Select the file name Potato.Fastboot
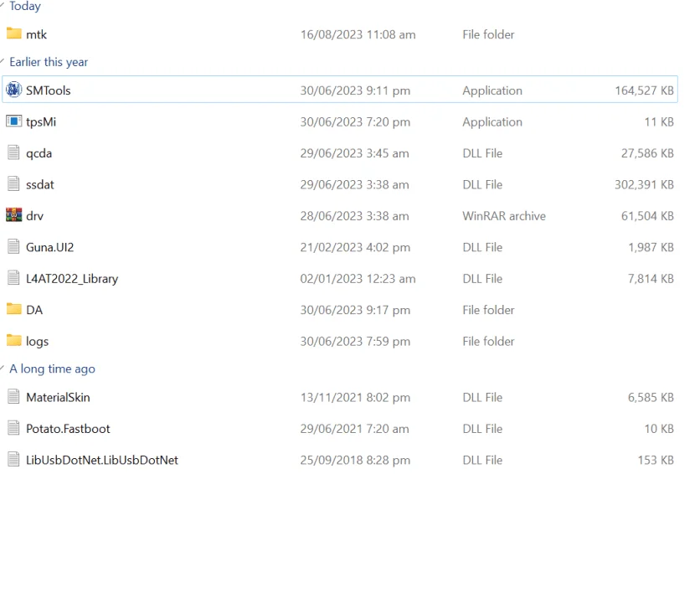 pyautogui.click(x=68, y=429)
